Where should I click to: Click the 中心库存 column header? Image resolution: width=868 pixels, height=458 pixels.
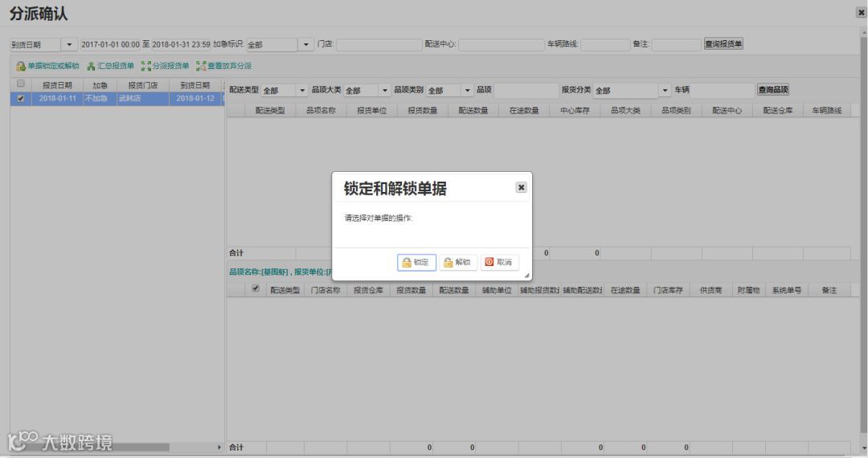(x=575, y=111)
